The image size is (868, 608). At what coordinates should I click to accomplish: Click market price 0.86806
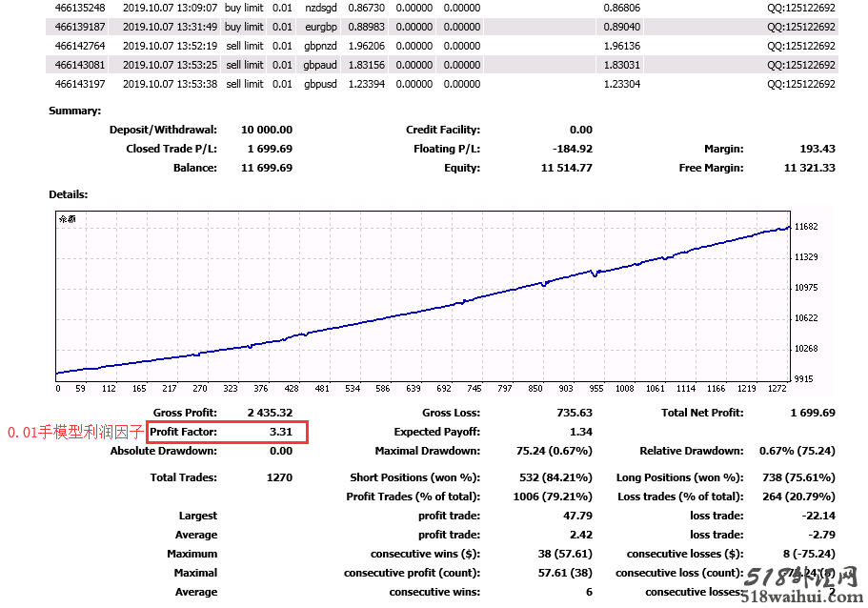click(x=621, y=8)
